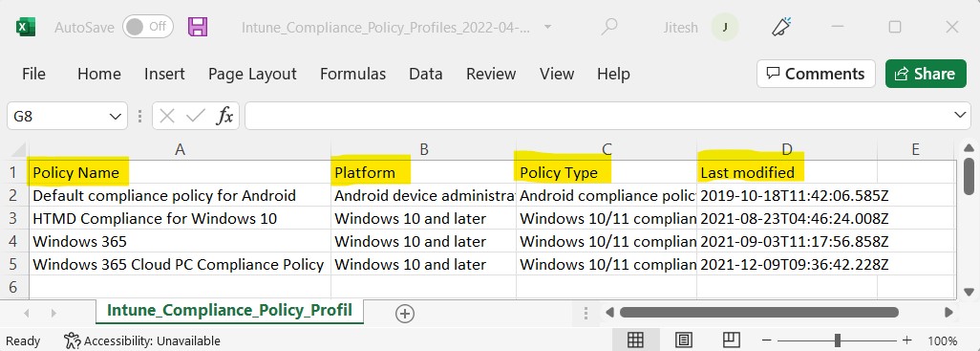Viewport: 980px width, 351px height.
Task: Click the Excel app icon
Action: [x=26, y=27]
